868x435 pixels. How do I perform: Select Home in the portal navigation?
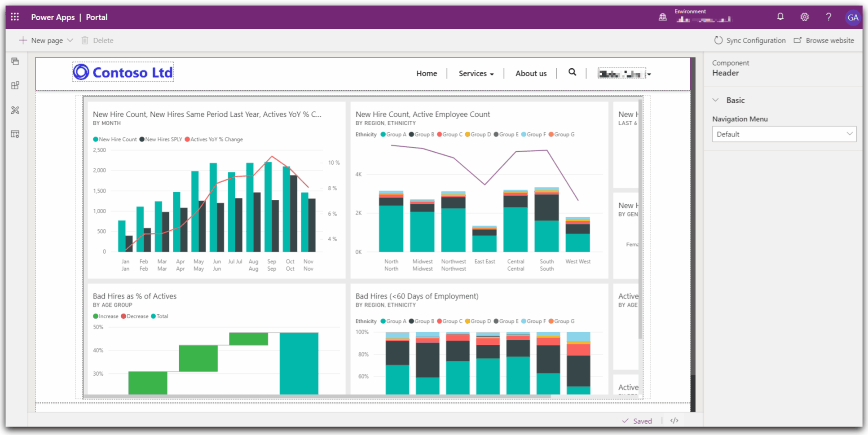pyautogui.click(x=426, y=74)
